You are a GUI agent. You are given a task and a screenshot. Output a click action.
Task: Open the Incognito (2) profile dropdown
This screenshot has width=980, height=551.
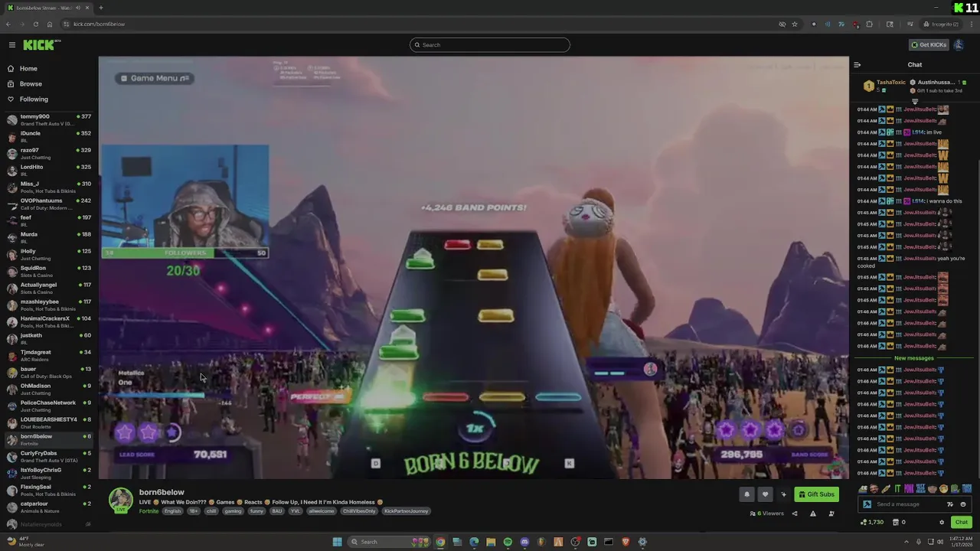point(941,24)
